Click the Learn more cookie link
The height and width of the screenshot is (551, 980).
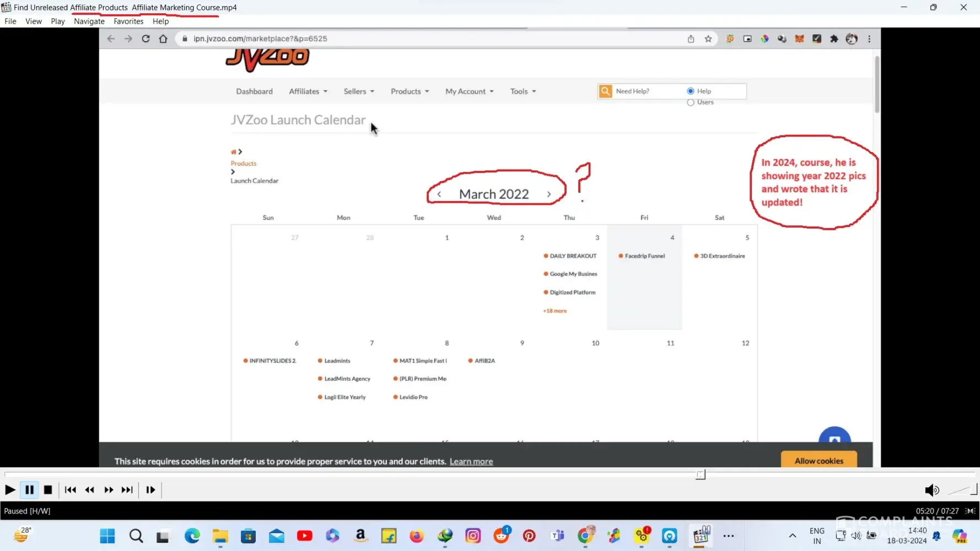click(471, 462)
